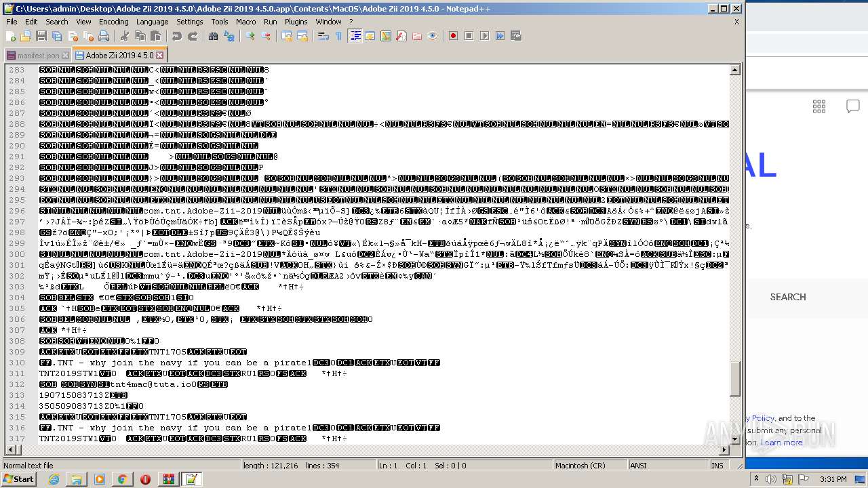
Task: Open the Replace dialog icon
Action: (x=229, y=36)
